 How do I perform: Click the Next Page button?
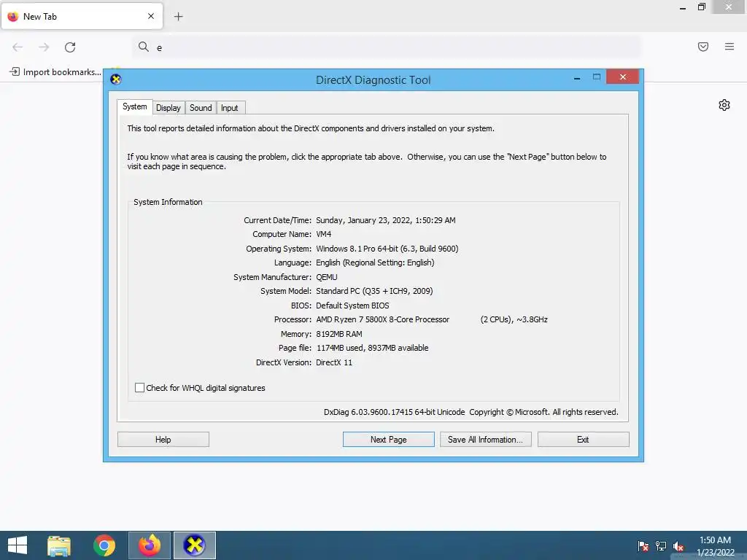(388, 440)
